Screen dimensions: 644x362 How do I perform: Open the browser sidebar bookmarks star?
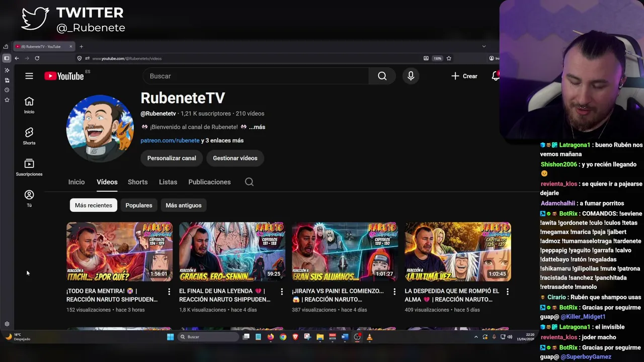(x=7, y=100)
